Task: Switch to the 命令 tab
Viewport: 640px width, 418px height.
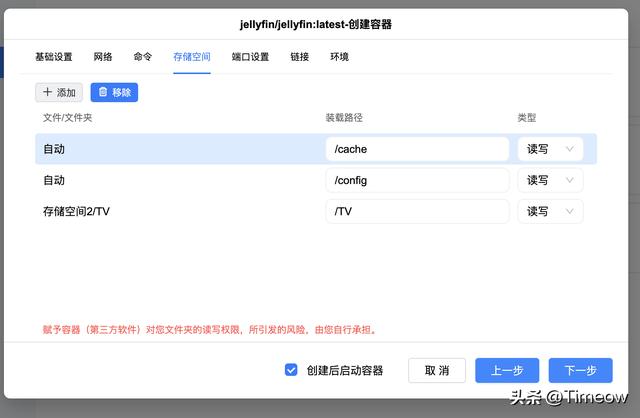Action: [x=142, y=57]
